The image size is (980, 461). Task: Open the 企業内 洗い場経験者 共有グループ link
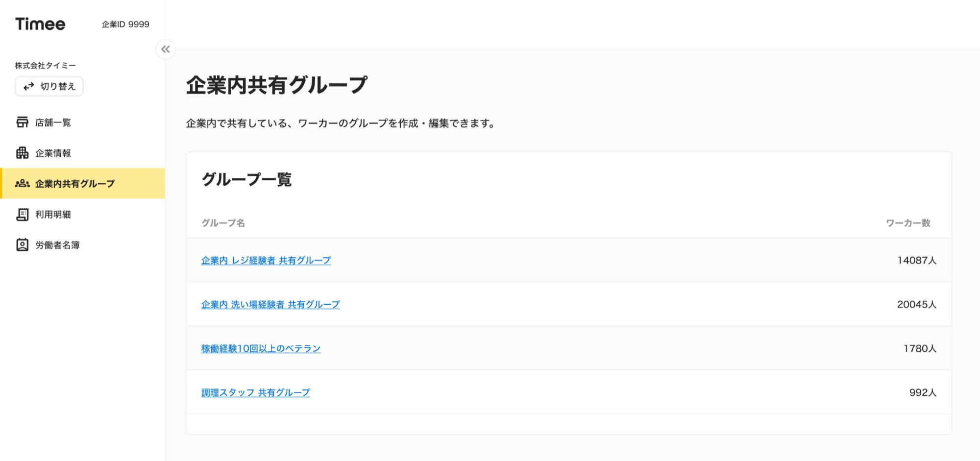click(x=270, y=304)
